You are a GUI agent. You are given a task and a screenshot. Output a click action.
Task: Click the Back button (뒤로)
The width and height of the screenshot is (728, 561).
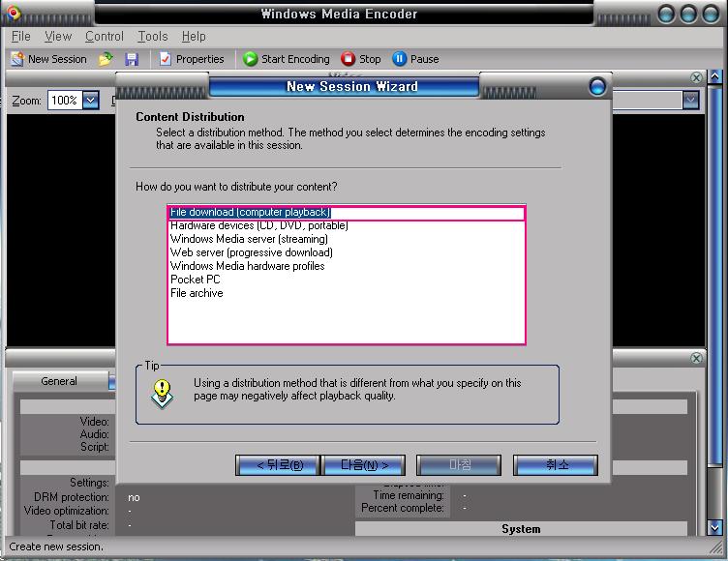(x=278, y=465)
